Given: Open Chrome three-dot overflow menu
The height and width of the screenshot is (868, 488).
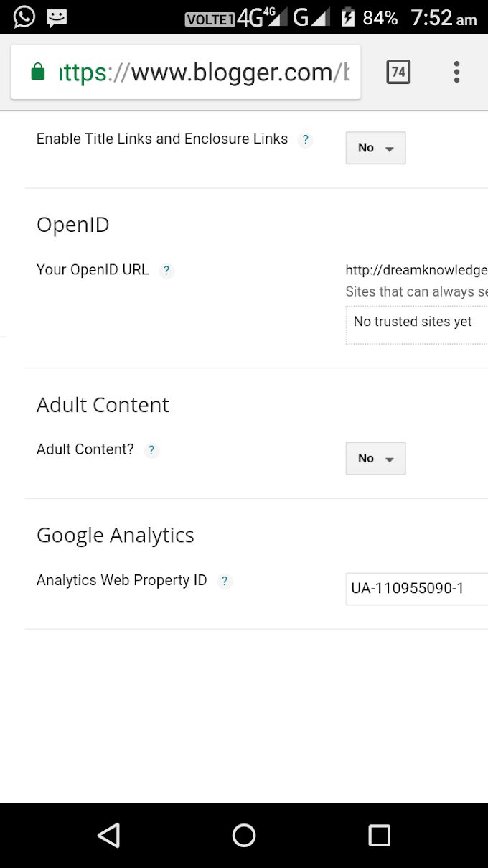Looking at the screenshot, I should pos(456,72).
